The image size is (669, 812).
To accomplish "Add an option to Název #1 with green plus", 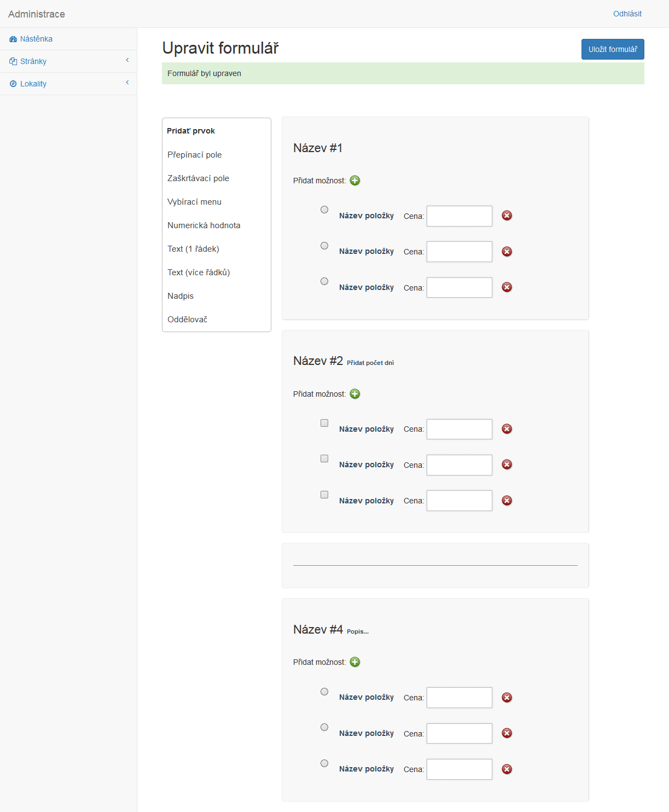I will (x=355, y=181).
